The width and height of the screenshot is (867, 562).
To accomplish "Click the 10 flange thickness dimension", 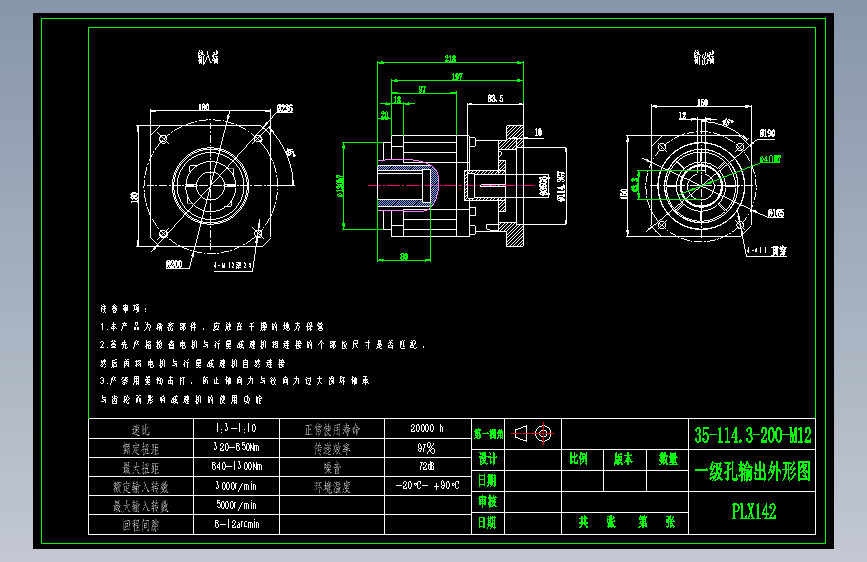I will 538,132.
